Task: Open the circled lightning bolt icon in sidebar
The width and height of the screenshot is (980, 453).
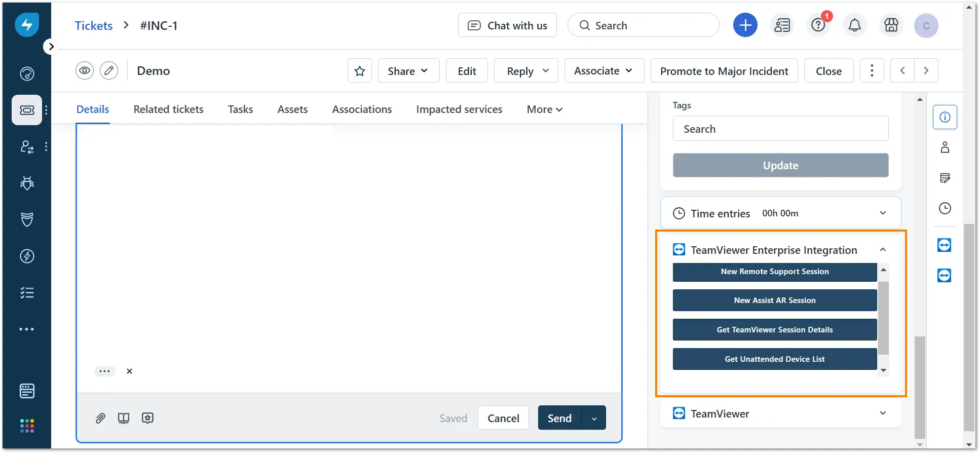Action: pos(27,256)
